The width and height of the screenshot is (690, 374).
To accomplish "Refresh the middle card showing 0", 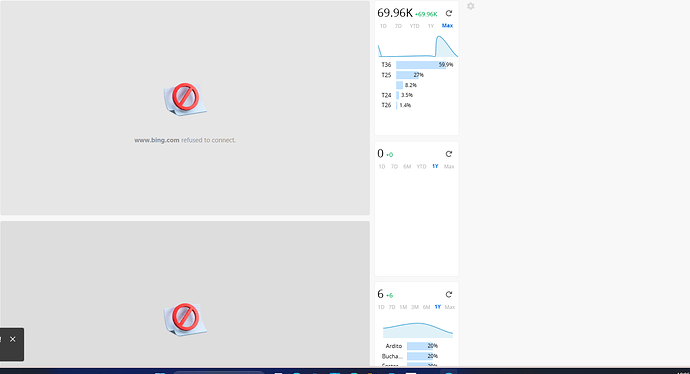I will coord(448,154).
